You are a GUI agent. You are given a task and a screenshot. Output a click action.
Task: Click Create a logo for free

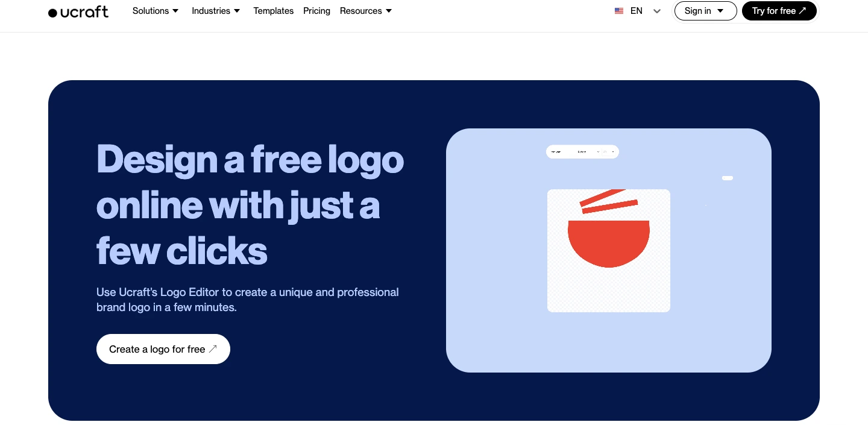163,349
